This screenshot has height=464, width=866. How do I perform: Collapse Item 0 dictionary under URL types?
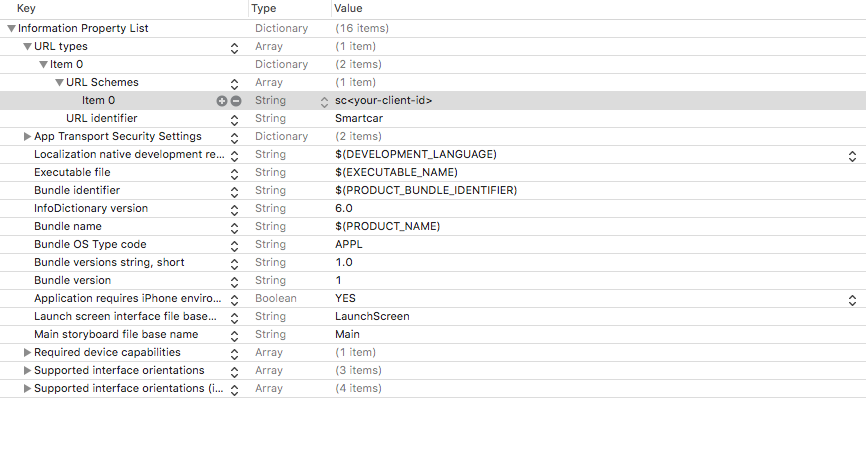point(43,65)
